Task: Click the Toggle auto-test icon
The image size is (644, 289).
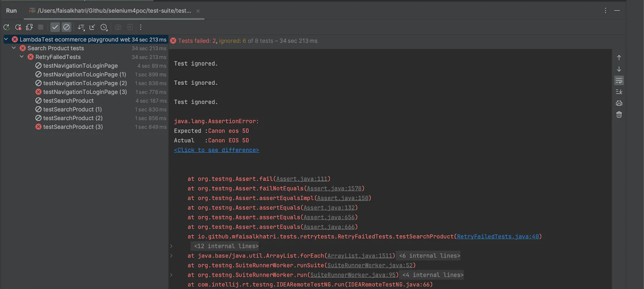Action: pos(29,27)
